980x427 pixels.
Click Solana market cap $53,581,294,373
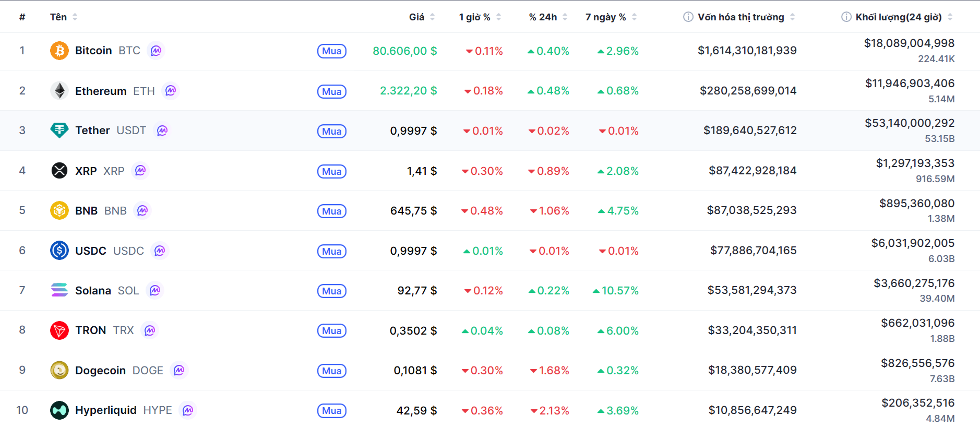752,290
